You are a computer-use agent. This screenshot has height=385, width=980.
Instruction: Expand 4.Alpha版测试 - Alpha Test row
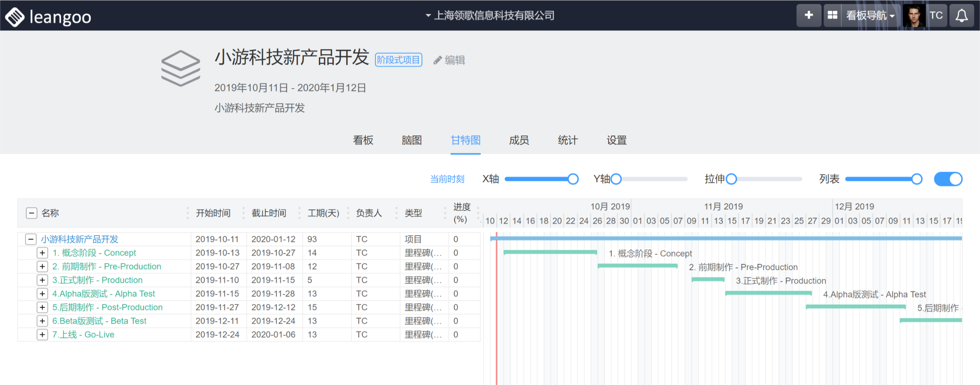42,294
